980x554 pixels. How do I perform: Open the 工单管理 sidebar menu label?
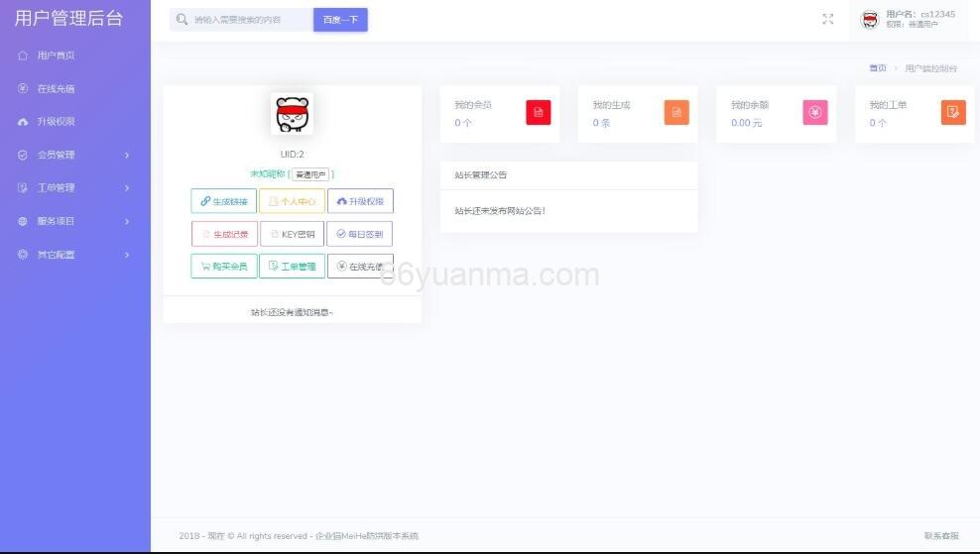(x=56, y=188)
